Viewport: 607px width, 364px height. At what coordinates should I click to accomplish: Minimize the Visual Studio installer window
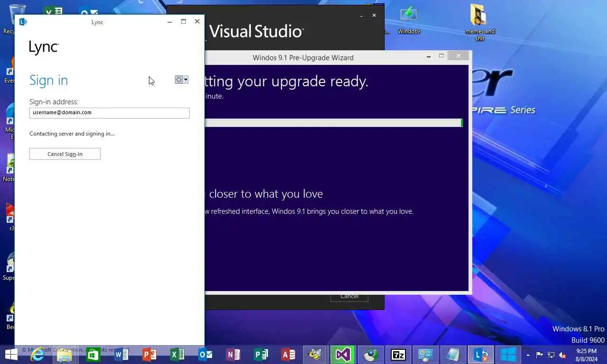coord(361,16)
